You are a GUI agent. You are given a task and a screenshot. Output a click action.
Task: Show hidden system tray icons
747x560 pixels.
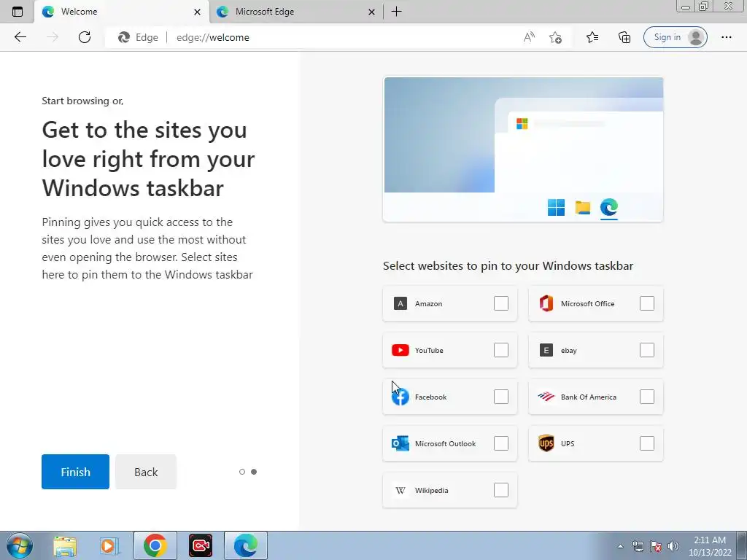pyautogui.click(x=620, y=546)
